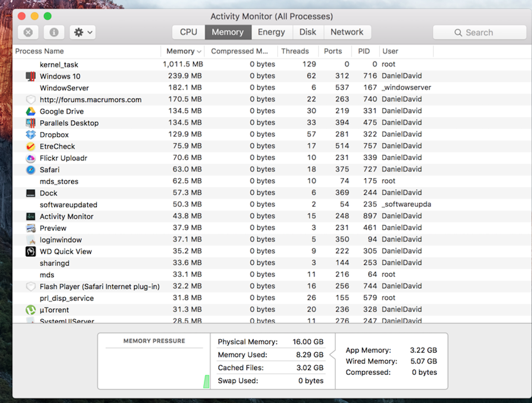This screenshot has height=403, width=532.
Task: Select the kernel_task process row
Action: tap(272, 64)
